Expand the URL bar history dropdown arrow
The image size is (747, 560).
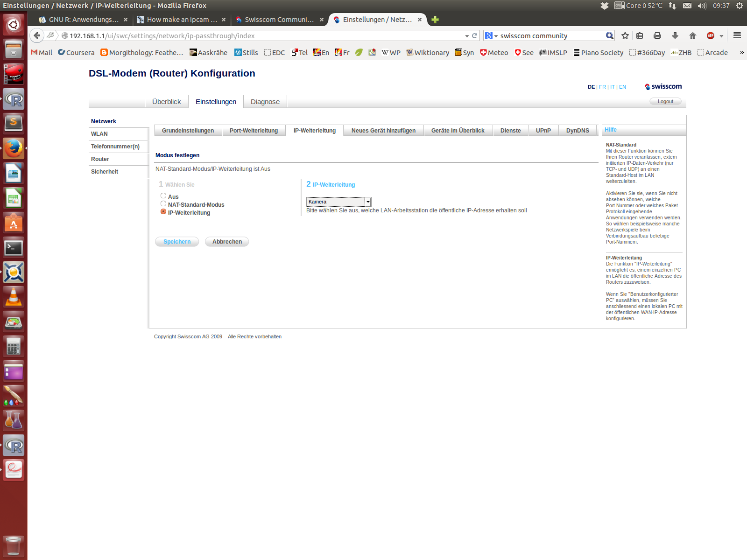tap(467, 36)
